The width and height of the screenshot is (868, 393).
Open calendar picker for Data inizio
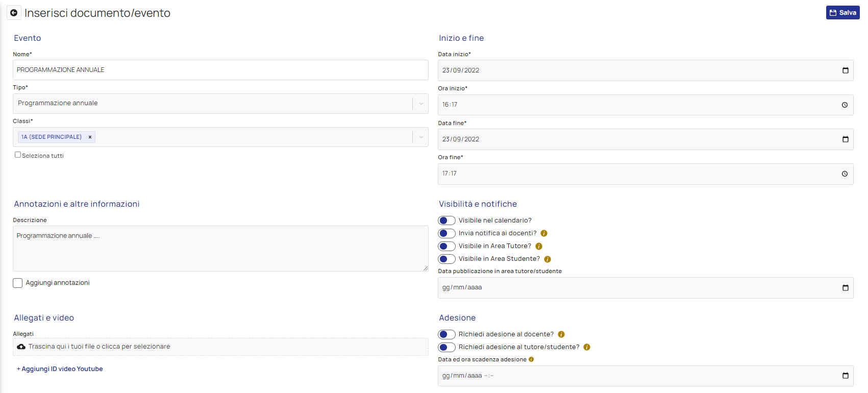coord(845,70)
